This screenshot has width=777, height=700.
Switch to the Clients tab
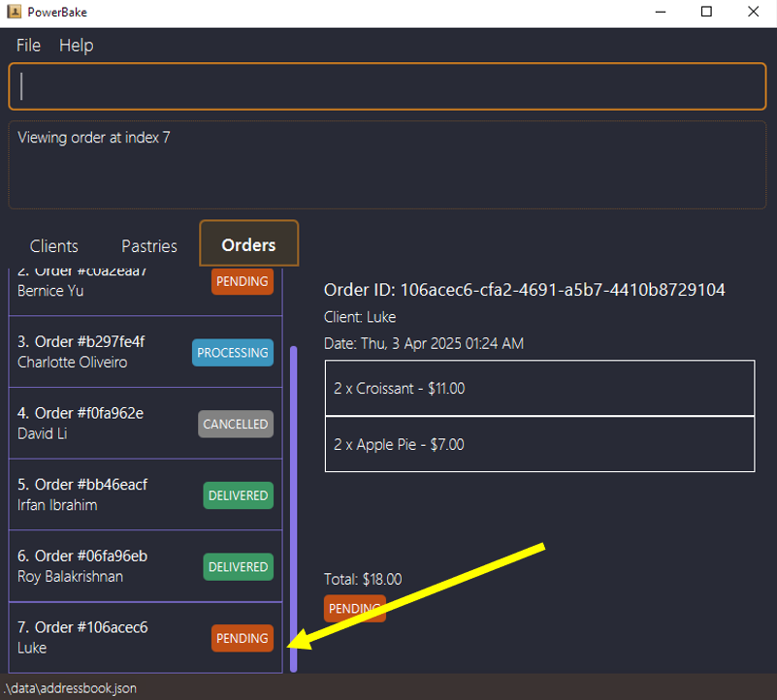pos(54,246)
